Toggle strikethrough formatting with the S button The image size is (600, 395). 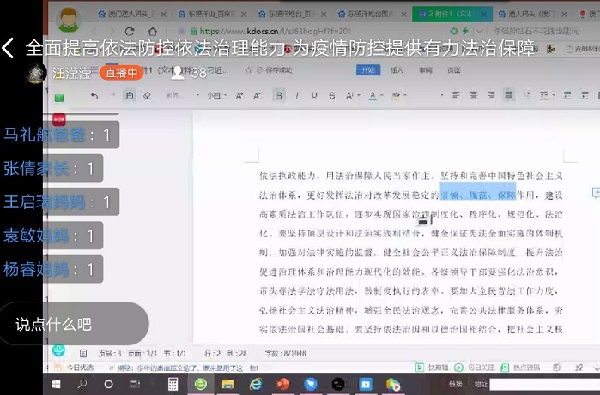coord(332,96)
